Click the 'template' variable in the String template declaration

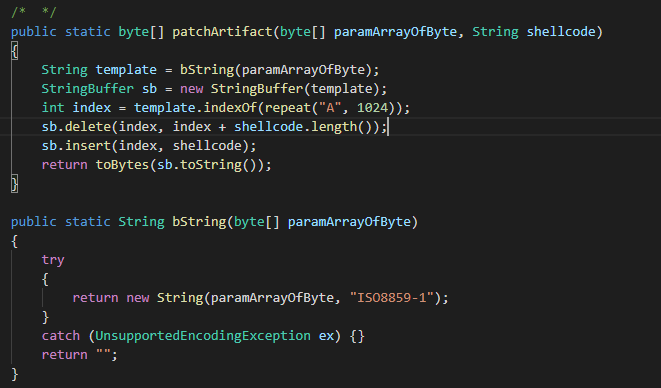coord(126,70)
